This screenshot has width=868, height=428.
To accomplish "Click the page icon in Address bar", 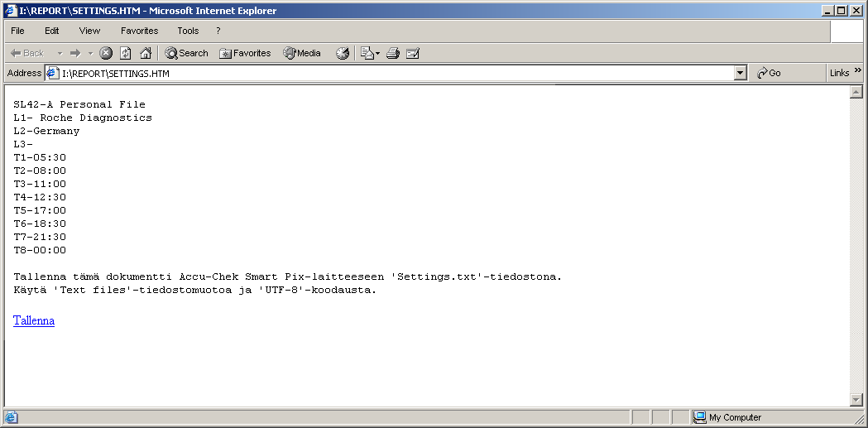I will coord(53,73).
